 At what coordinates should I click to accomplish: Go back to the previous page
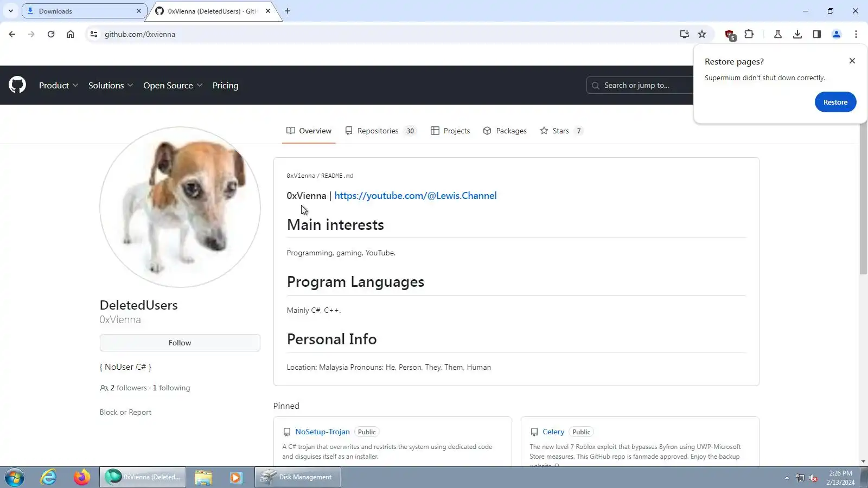(12, 34)
